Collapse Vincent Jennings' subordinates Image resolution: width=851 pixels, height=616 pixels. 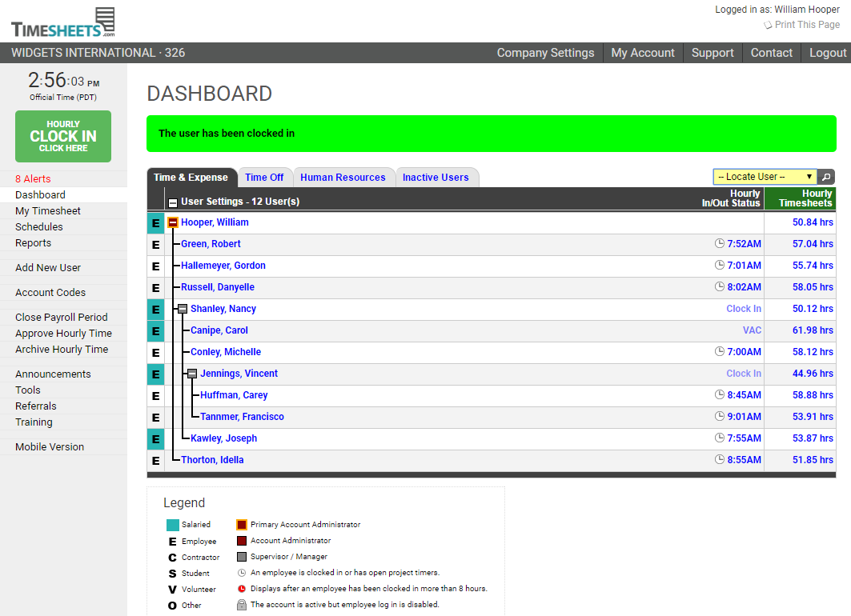(x=192, y=374)
